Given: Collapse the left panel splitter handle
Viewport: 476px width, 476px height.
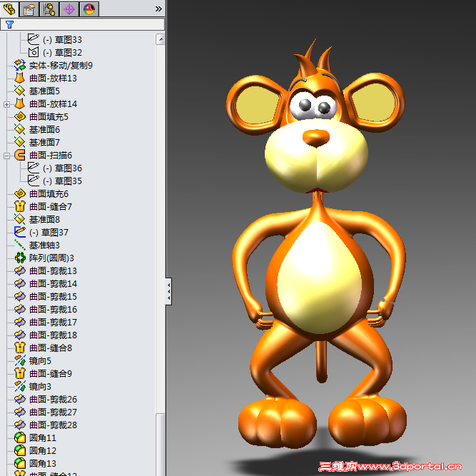Looking at the screenshot, I should pos(168,291).
